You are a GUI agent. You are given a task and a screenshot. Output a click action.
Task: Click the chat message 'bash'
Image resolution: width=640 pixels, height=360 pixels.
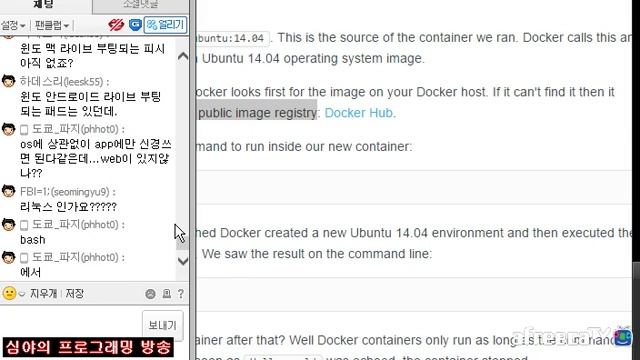click(x=33, y=240)
